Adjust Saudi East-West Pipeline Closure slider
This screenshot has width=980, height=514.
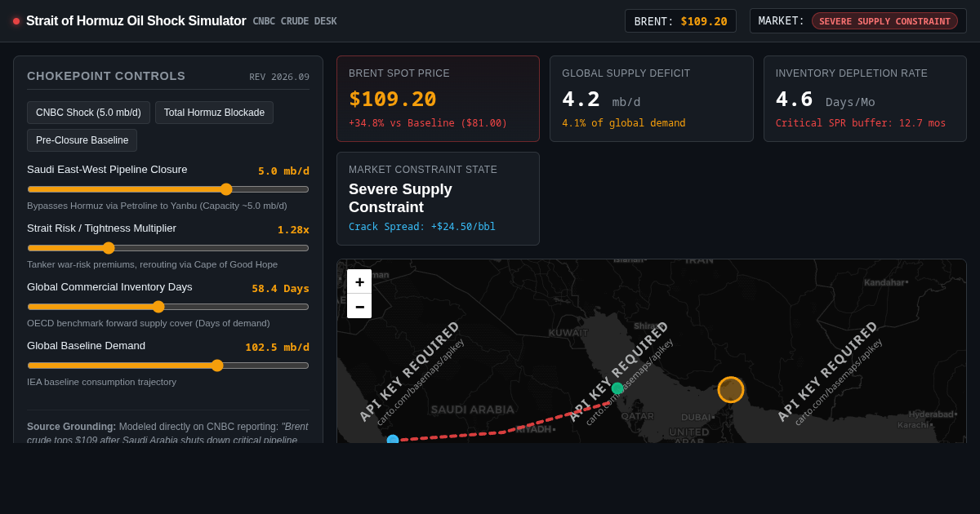click(168, 189)
